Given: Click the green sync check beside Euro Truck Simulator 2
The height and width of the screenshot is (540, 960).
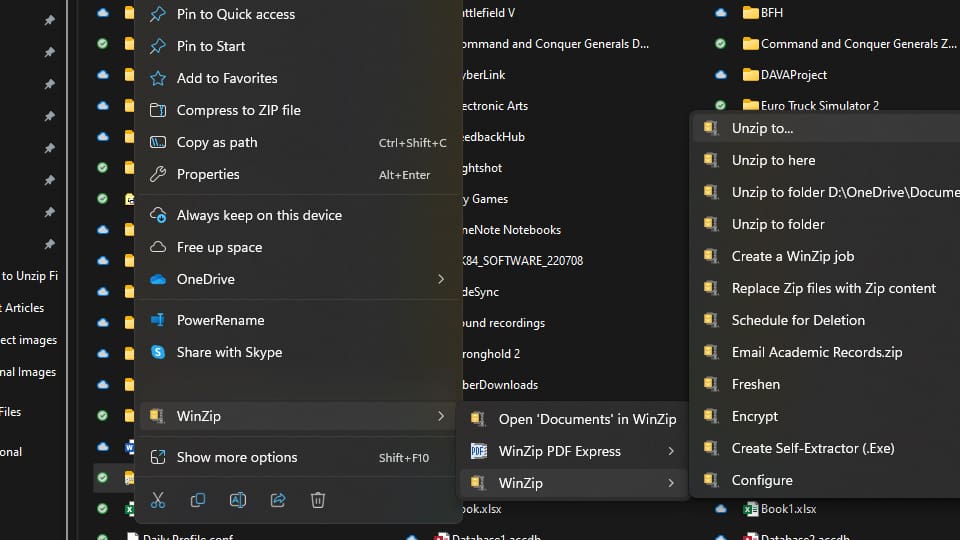Looking at the screenshot, I should (x=721, y=105).
